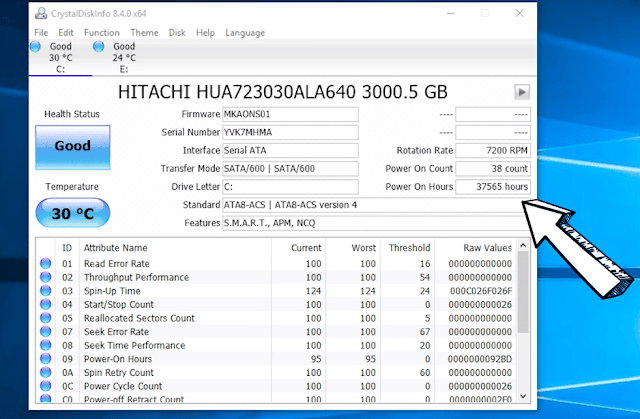Image resolution: width=640 pixels, height=419 pixels.
Task: Click the Drive Letter field
Action: [290, 187]
